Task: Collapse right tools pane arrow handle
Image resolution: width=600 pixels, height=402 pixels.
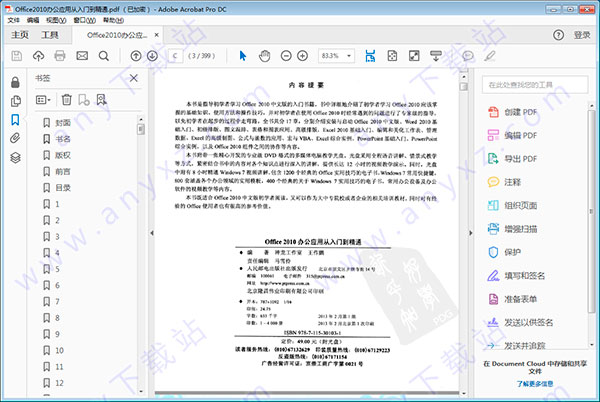Action: tap(471, 233)
